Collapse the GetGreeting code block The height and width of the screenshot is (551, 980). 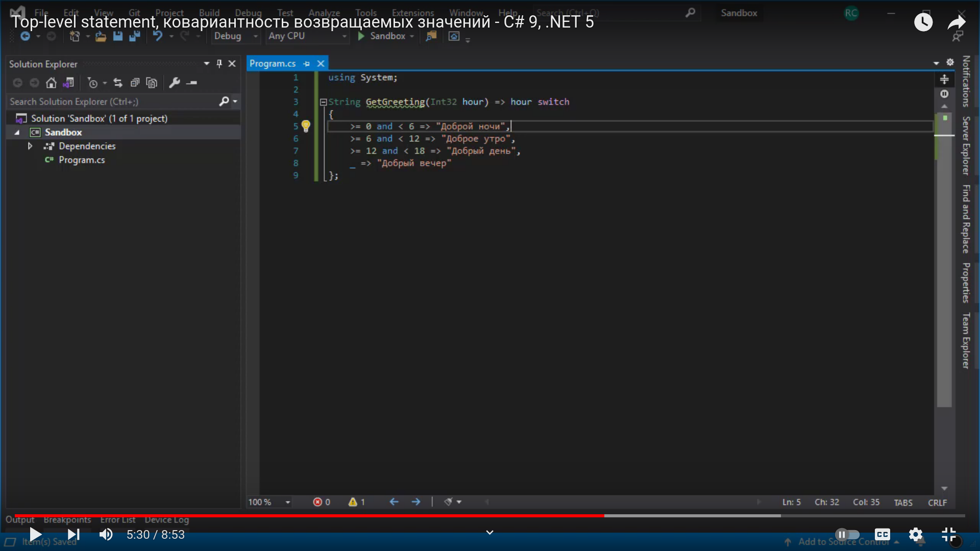coord(323,102)
